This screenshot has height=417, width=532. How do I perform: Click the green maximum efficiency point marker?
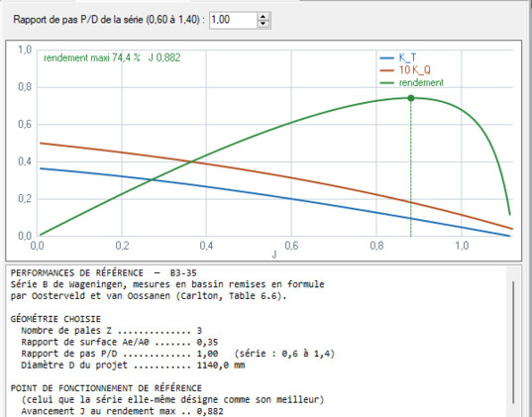click(411, 98)
